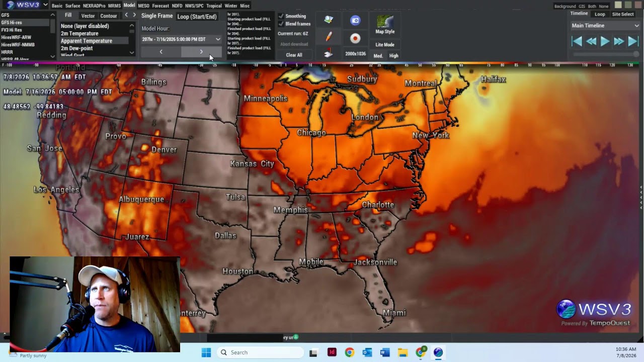This screenshot has width=644, height=362.
Task: Set background option to None
Action: click(604, 6)
